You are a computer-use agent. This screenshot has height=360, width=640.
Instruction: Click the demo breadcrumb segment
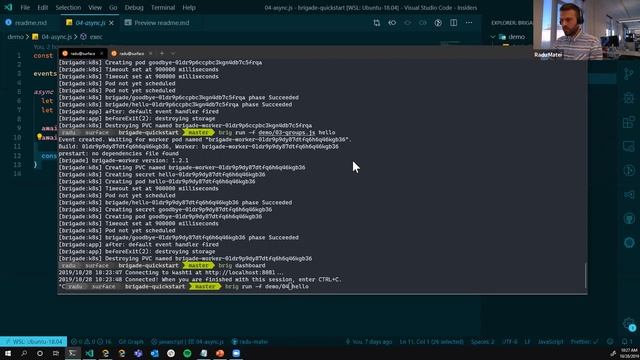point(15,37)
